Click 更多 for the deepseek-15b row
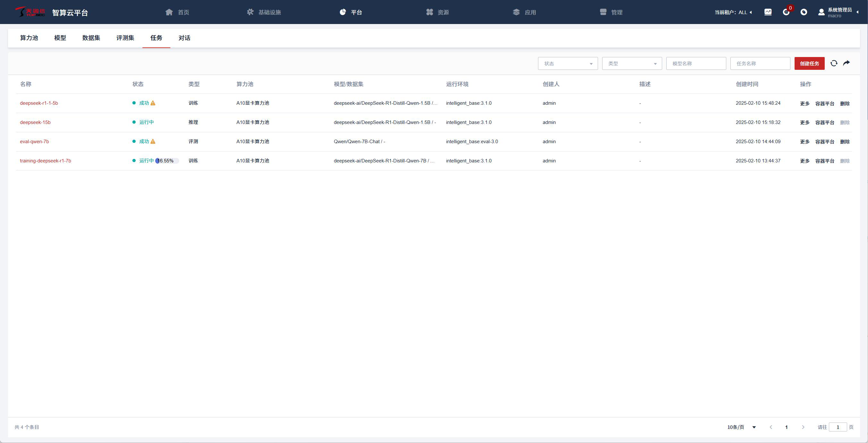 805,123
